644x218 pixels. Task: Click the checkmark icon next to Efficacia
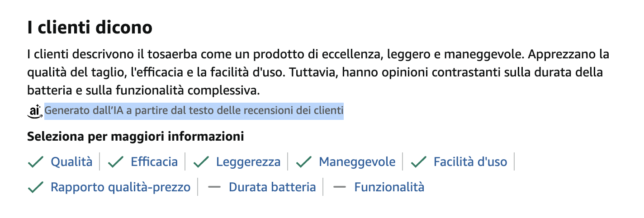(x=116, y=162)
